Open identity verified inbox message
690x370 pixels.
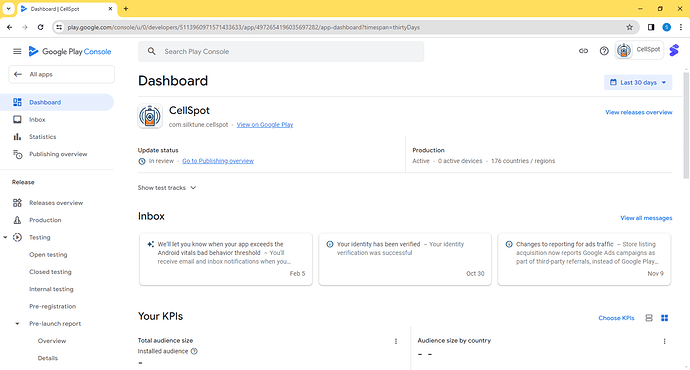[405, 259]
